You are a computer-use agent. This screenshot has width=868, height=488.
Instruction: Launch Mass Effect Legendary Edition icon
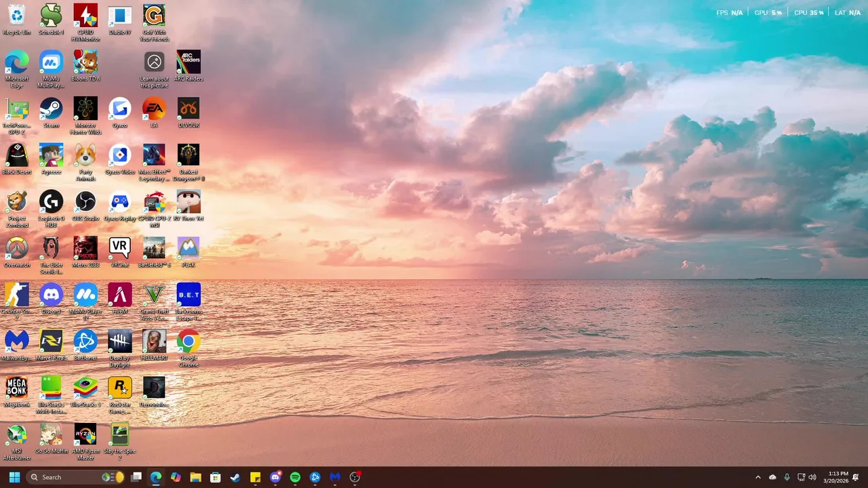(x=155, y=163)
